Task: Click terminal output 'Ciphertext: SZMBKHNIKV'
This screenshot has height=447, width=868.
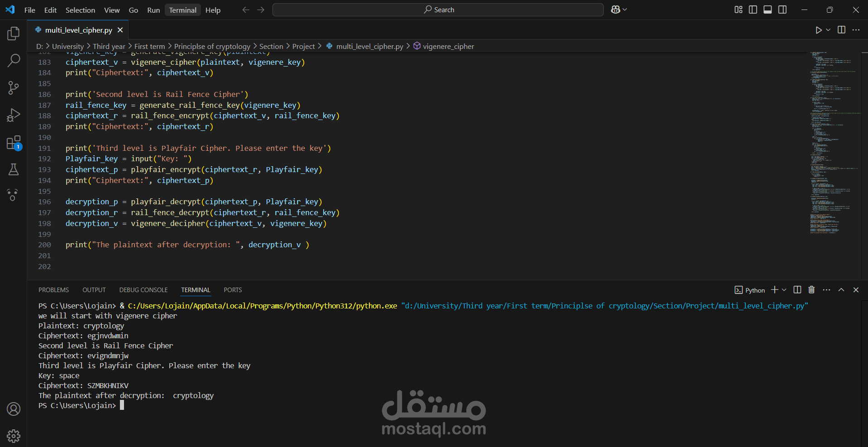Action: tap(83, 385)
